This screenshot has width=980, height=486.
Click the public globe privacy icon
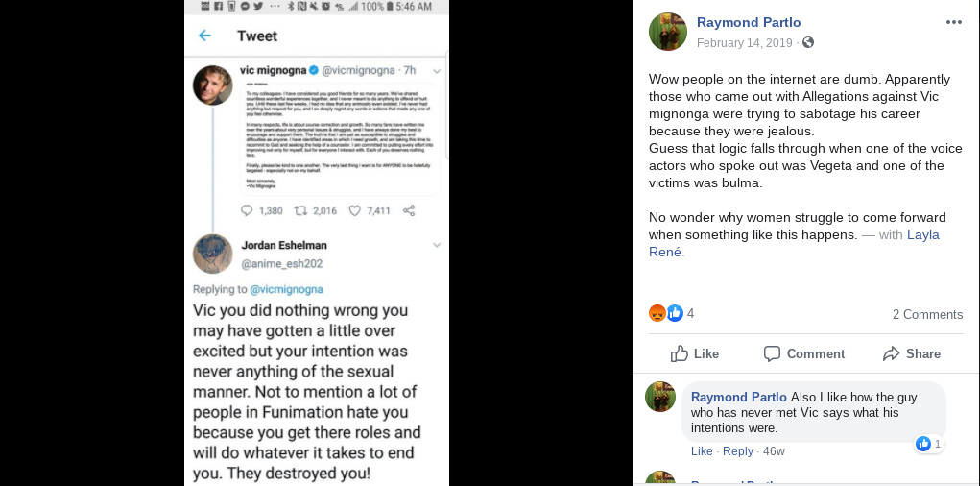(808, 42)
